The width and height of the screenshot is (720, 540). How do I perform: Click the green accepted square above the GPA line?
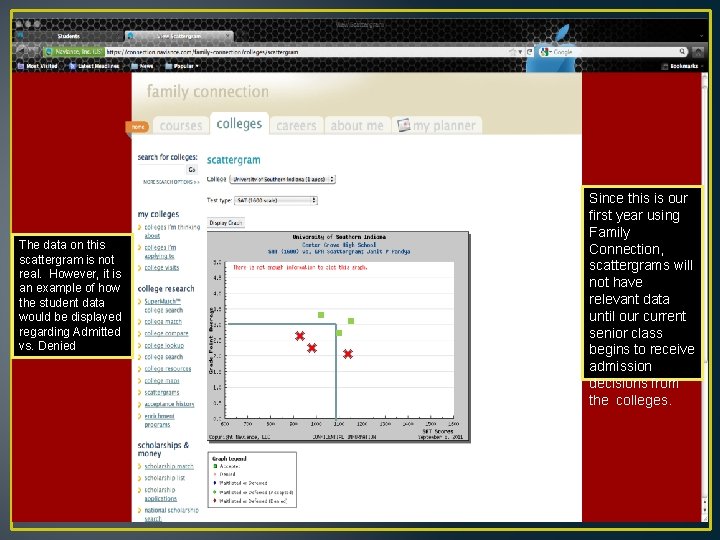321,315
